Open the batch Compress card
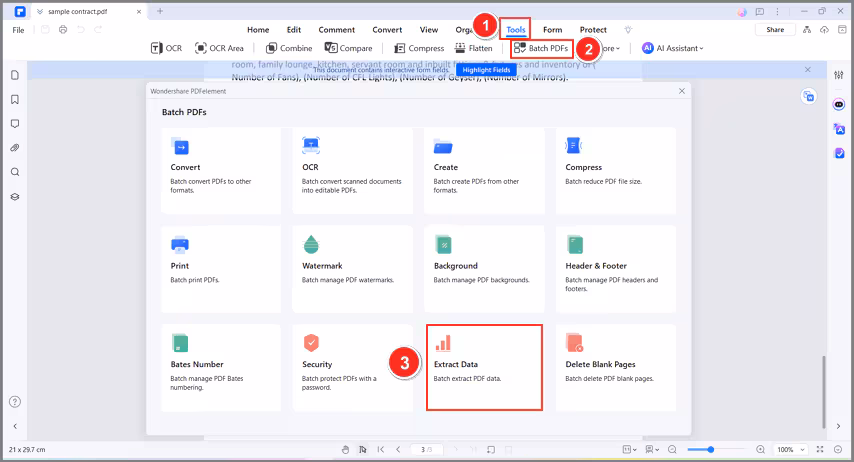The image size is (854, 462). pyautogui.click(x=616, y=171)
